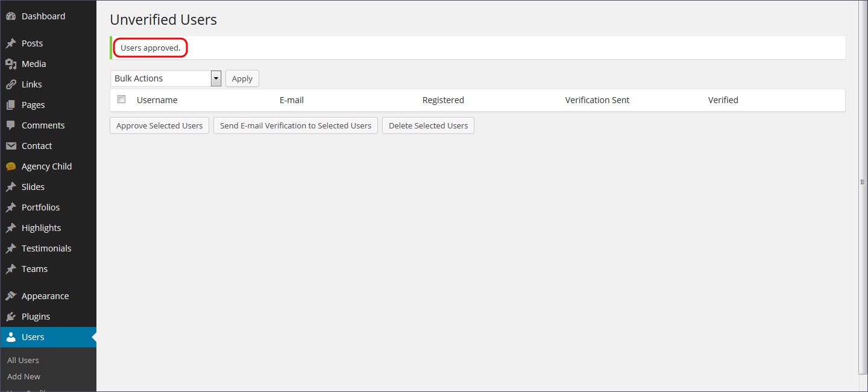Click the Dashboard gauge icon
Viewport: 868px width, 392px height.
tap(11, 16)
